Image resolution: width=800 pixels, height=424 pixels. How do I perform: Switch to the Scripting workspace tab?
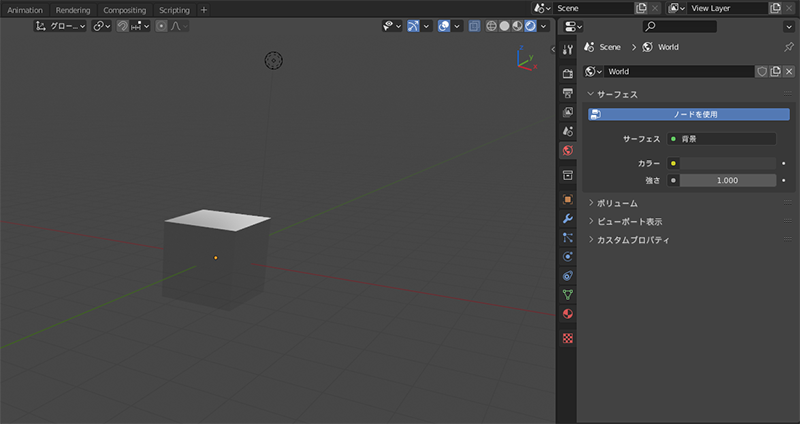[174, 10]
